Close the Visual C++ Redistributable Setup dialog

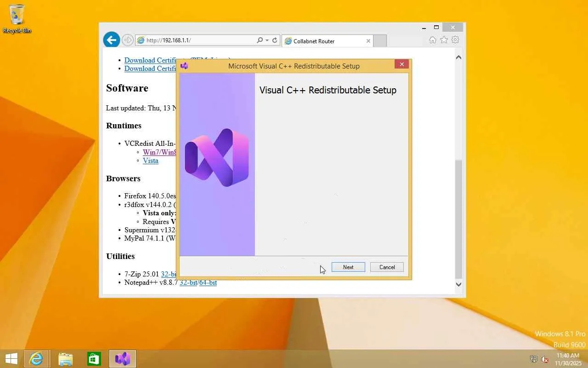pos(401,64)
